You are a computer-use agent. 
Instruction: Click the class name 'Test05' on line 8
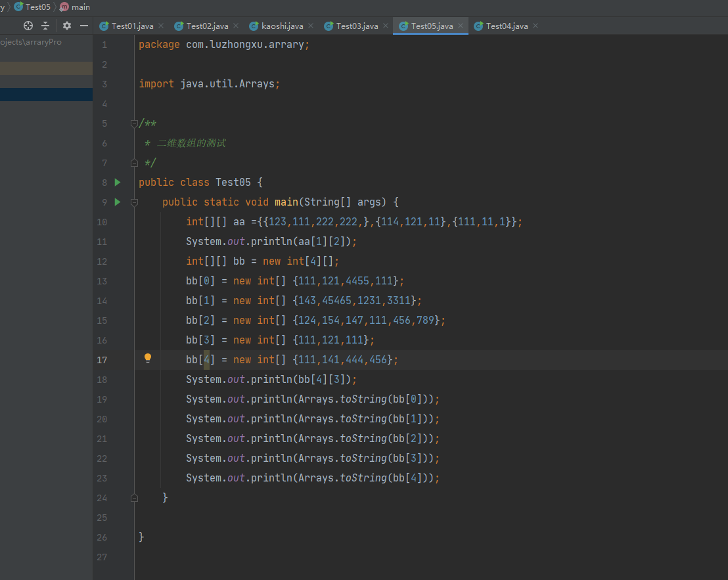233,183
